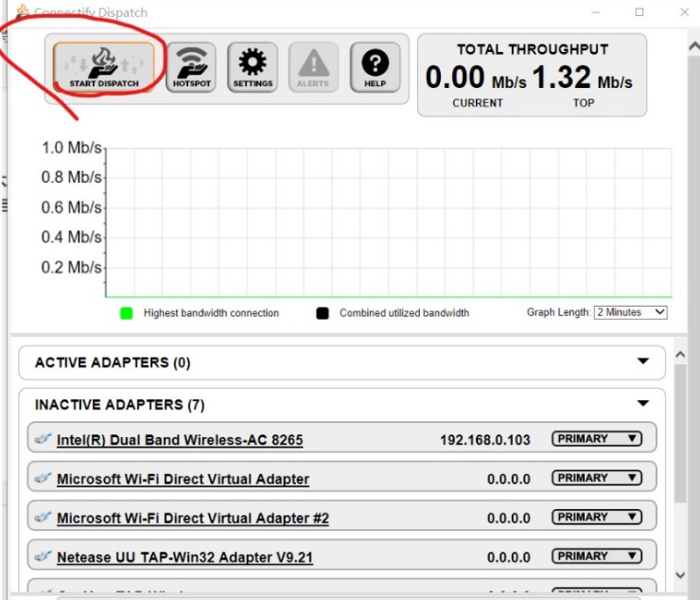Click icon beside Netease UU TAP-Win32 Adapter
The height and width of the screenshot is (600, 700).
pyautogui.click(x=44, y=556)
